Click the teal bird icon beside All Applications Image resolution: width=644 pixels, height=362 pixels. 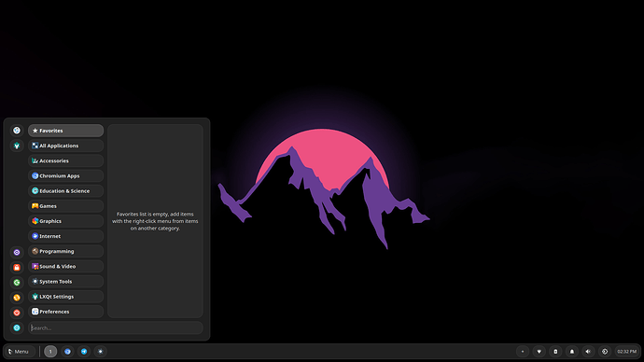point(17,146)
